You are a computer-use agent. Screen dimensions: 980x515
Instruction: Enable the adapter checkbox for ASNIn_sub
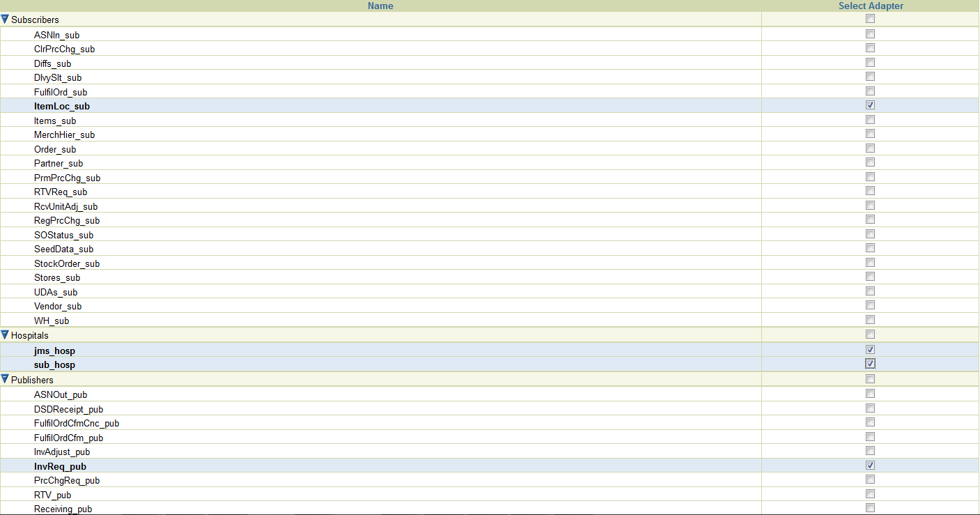pyautogui.click(x=870, y=33)
